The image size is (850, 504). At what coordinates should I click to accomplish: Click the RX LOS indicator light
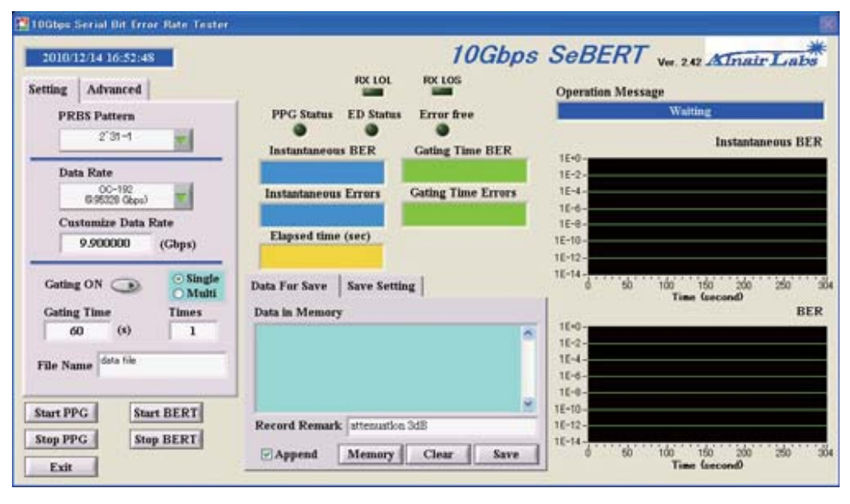tap(442, 92)
